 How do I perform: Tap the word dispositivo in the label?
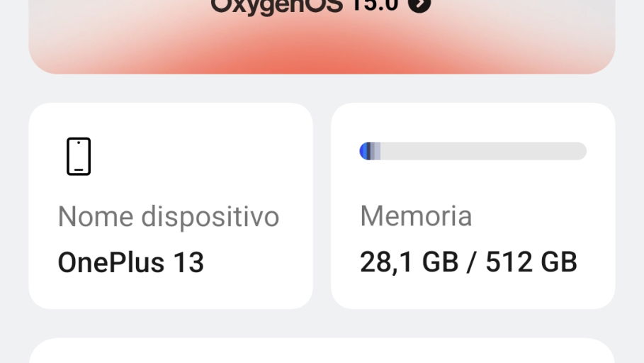pos(210,217)
